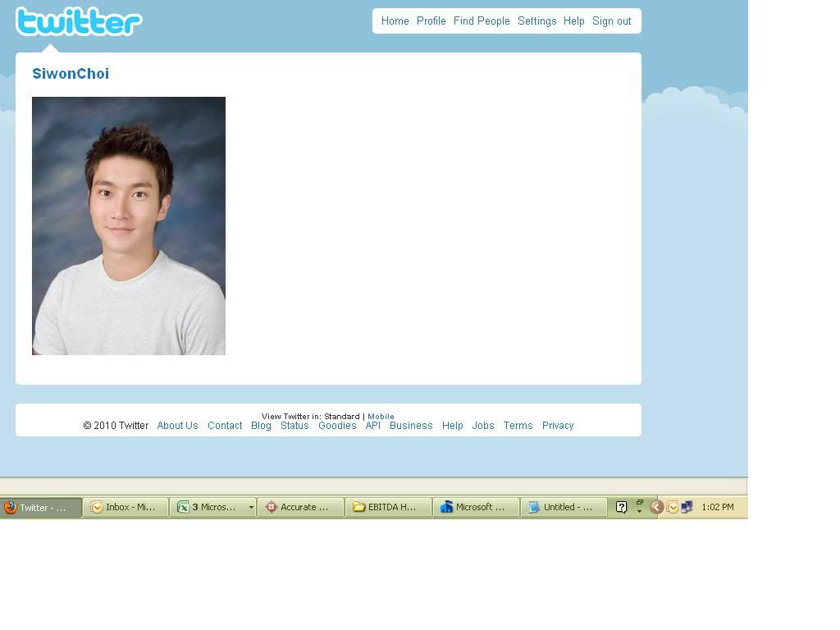Open the Goodies footer link
The width and height of the screenshot is (840, 630).
pyautogui.click(x=337, y=426)
